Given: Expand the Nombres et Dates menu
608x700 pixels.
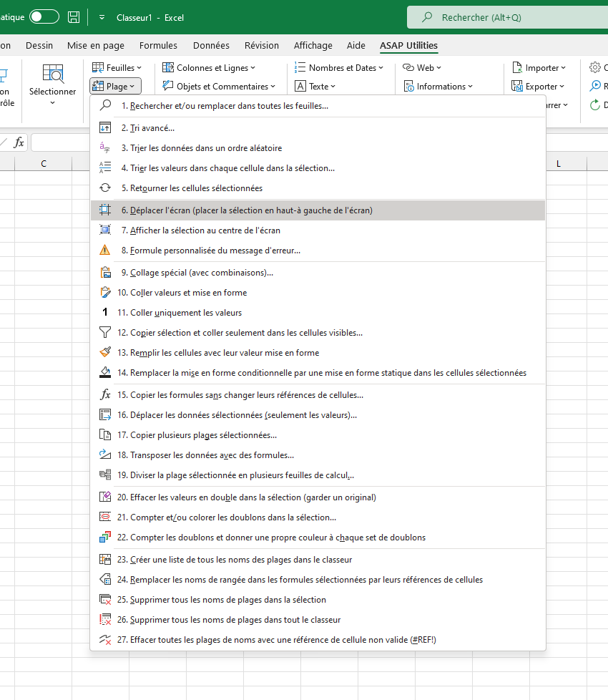Looking at the screenshot, I should pyautogui.click(x=340, y=68).
